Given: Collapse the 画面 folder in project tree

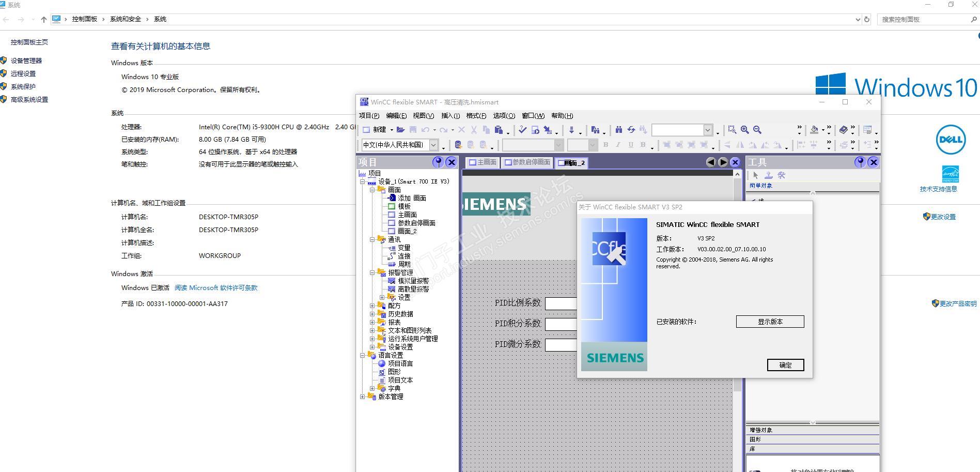Looking at the screenshot, I should coord(372,190).
